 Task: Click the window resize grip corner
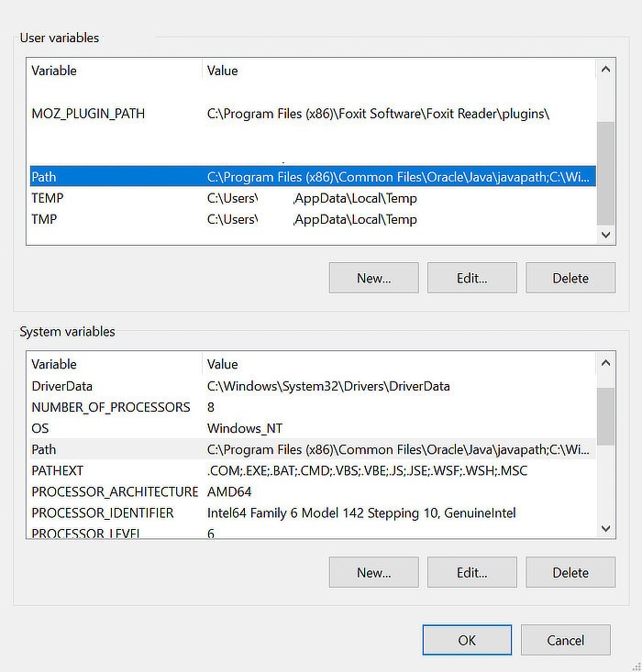click(x=636, y=666)
